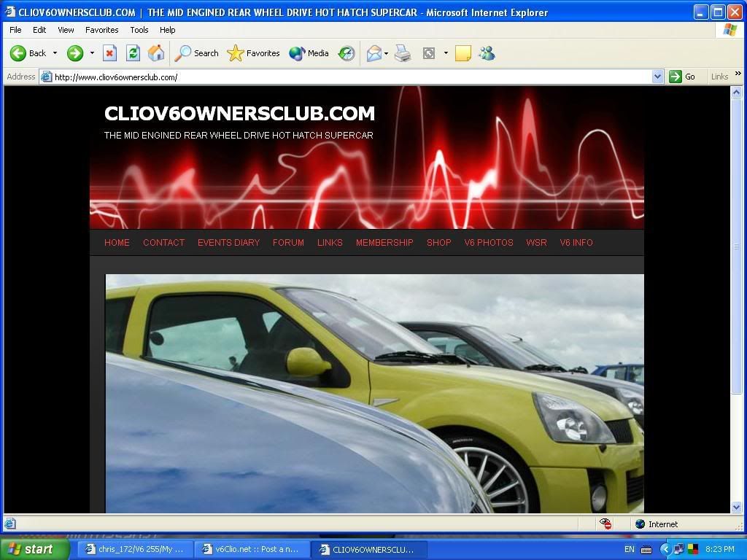
Task: Click the Forward arrow button
Action: [75, 53]
